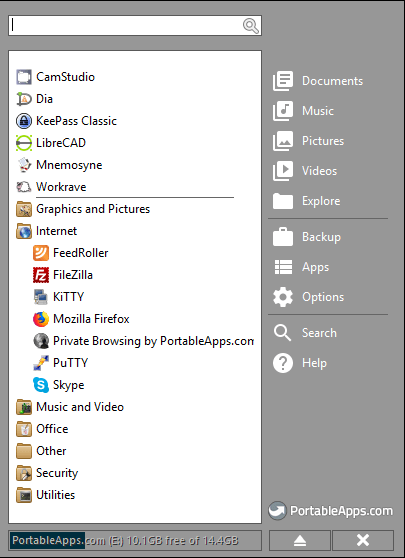Image resolution: width=405 pixels, height=558 pixels.
Task: Open the Documents folder shortcut
Action: 318,81
